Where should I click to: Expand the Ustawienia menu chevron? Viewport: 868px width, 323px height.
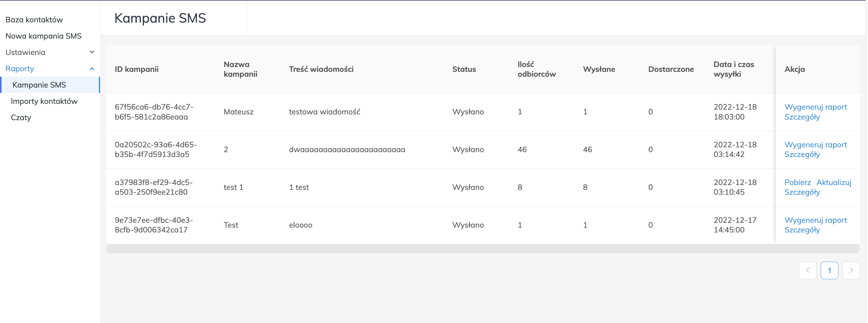[92, 52]
